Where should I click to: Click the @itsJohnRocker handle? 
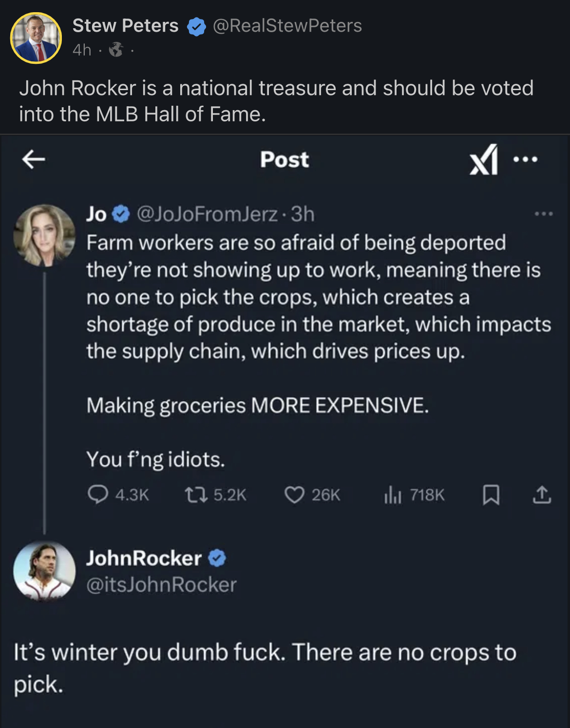coord(161,584)
